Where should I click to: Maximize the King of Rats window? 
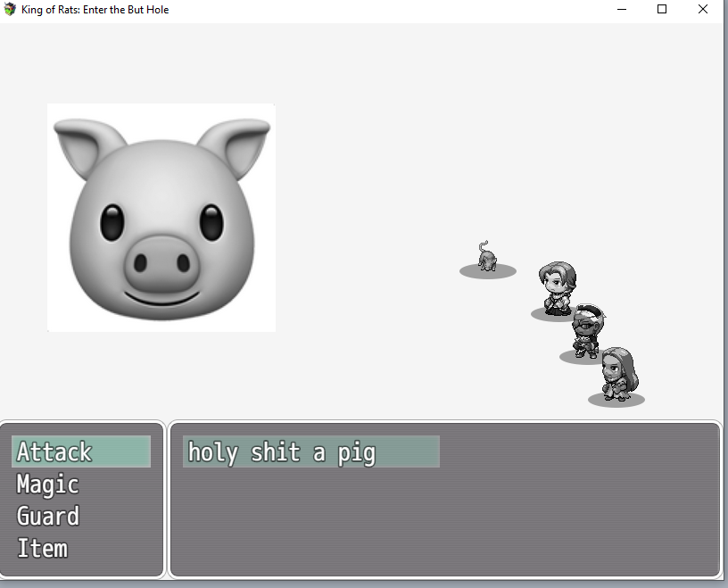[x=662, y=9]
